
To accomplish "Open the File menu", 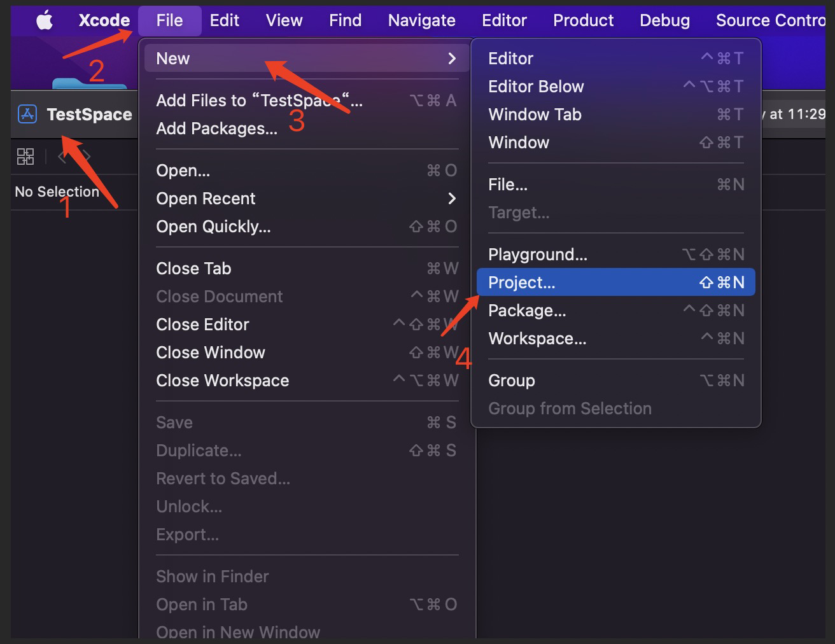I will pos(170,20).
